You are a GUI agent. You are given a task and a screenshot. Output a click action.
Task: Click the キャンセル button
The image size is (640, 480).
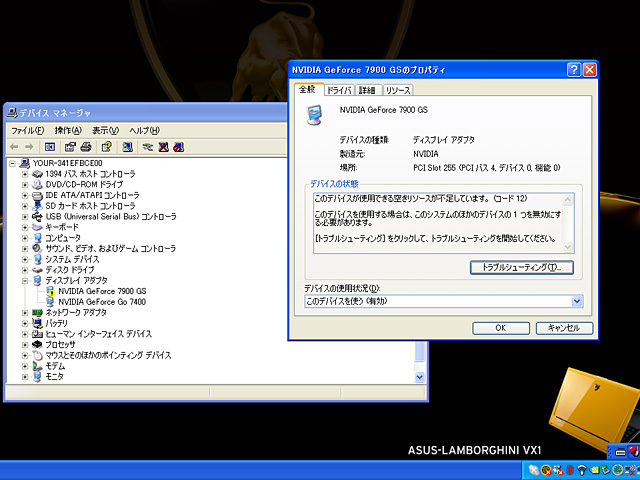pyautogui.click(x=564, y=328)
